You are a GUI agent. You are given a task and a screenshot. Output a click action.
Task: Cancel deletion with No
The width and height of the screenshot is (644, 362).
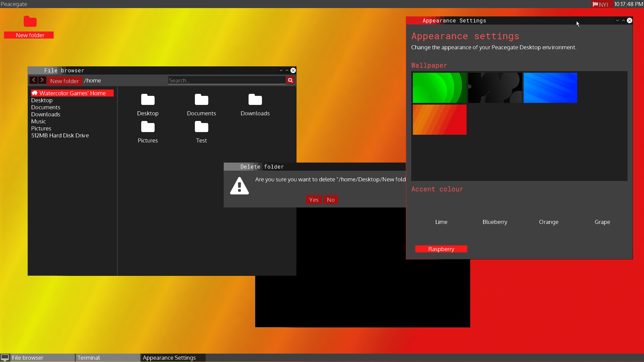tap(331, 200)
